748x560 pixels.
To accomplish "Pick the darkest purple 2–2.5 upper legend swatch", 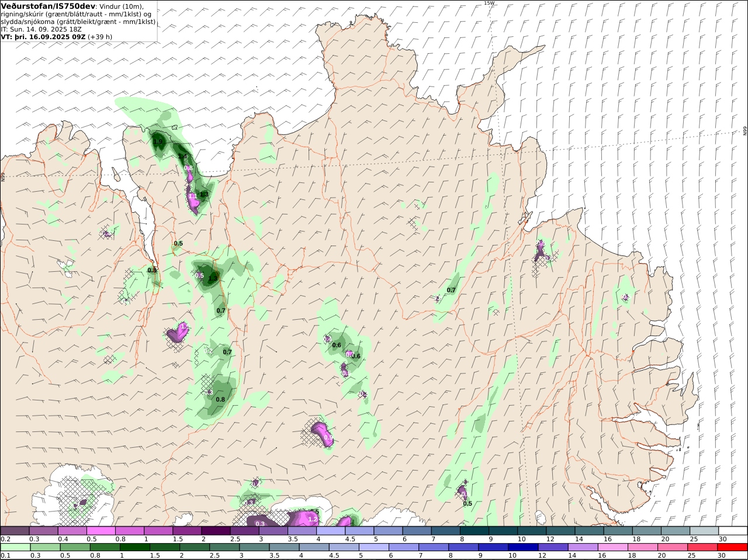I will (216, 531).
